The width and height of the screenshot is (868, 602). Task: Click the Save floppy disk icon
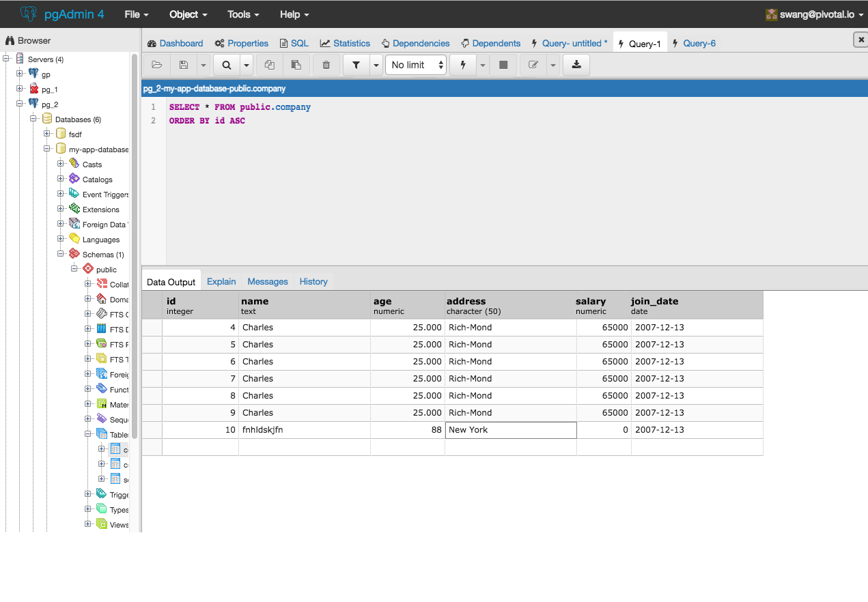click(184, 65)
